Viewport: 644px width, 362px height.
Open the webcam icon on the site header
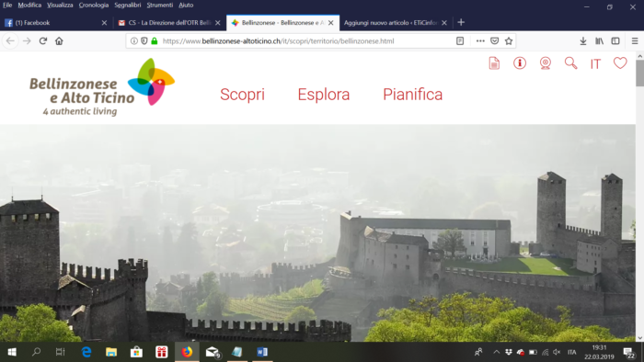click(x=545, y=63)
